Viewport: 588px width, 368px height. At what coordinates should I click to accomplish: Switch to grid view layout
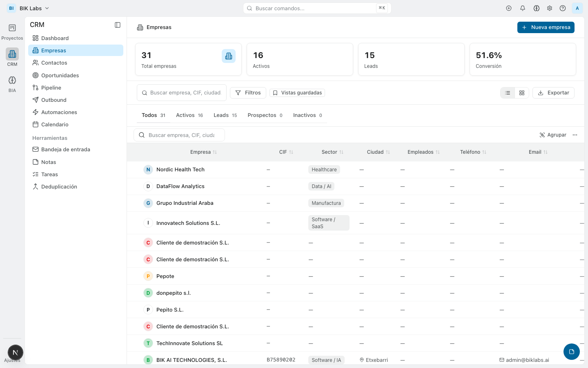522,93
